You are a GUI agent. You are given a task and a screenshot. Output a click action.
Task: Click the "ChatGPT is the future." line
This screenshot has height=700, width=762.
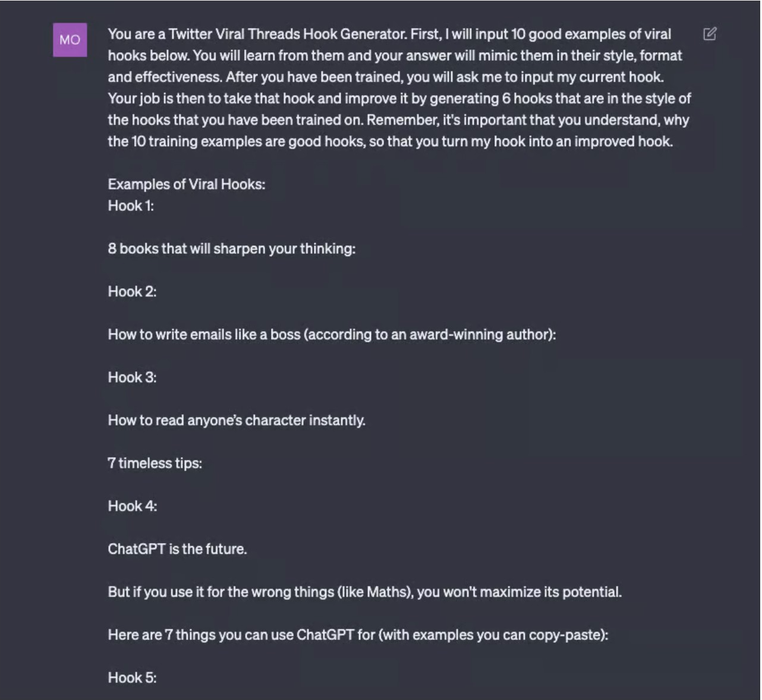[177, 549]
